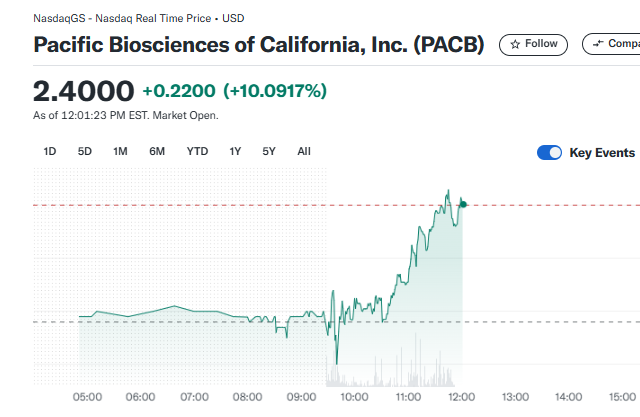Switch chart to 6M range
Screen dimensions: 640x417
click(x=157, y=152)
